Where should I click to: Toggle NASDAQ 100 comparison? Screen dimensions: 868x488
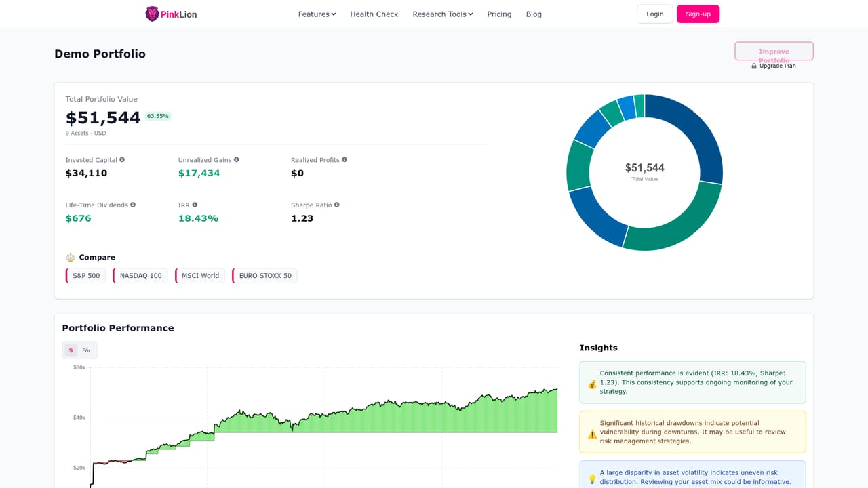(x=140, y=276)
